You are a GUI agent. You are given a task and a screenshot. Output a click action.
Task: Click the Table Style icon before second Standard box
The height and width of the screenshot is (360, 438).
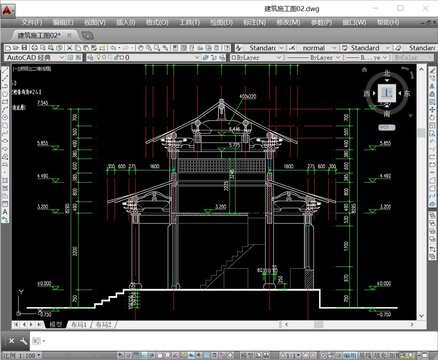click(x=345, y=48)
